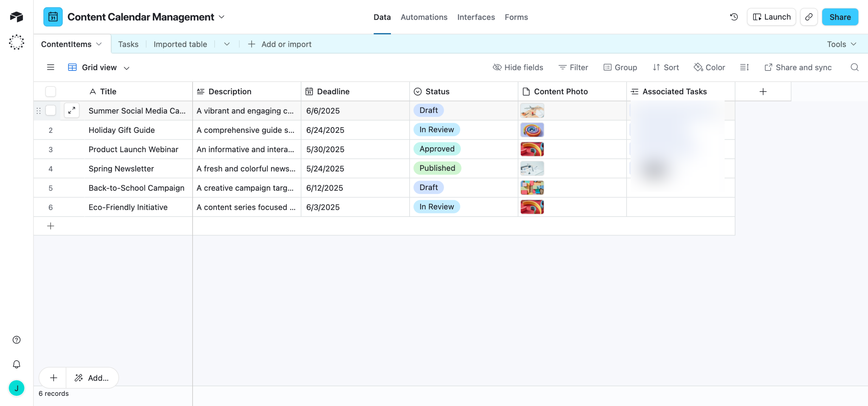This screenshot has width=868, height=406.
Task: Click the Launch button
Action: (x=771, y=17)
